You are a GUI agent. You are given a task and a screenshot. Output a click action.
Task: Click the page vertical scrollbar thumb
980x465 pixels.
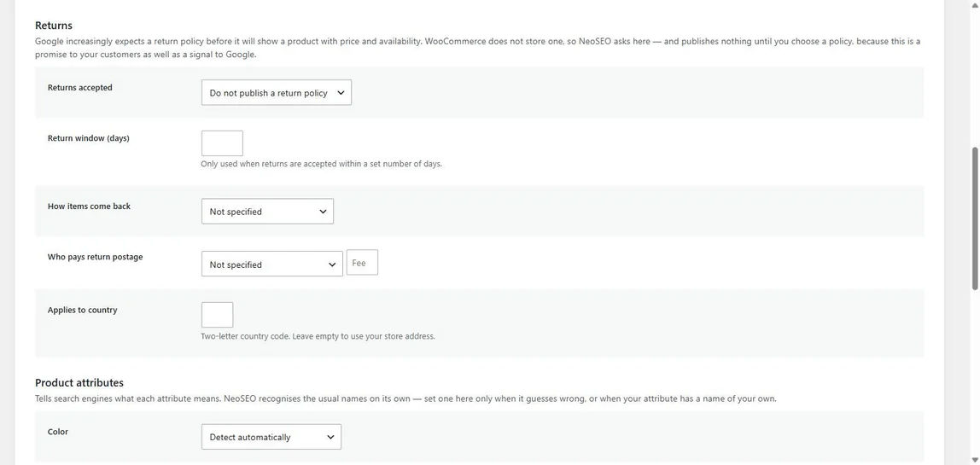click(975, 218)
